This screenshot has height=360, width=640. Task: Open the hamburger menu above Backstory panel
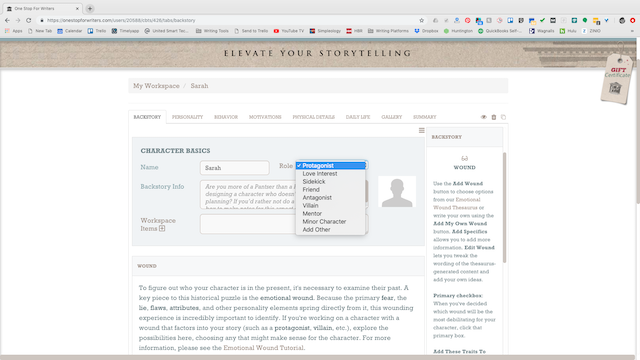(x=422, y=131)
